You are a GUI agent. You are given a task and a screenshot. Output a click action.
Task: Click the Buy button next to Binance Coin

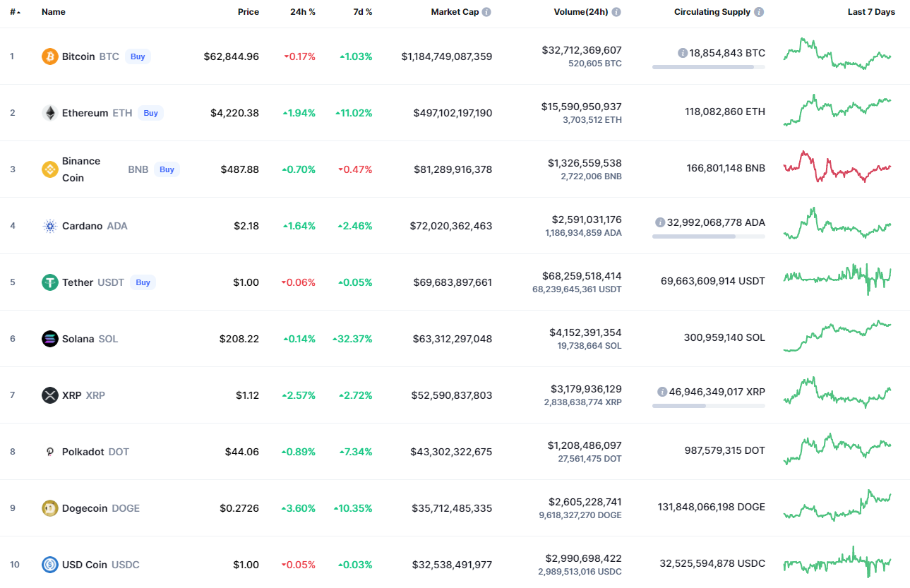click(x=167, y=169)
